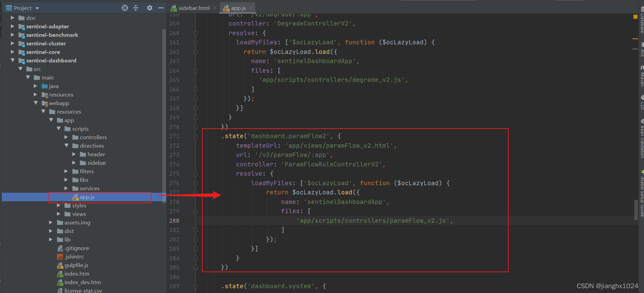
Task: Open the CDI tool window
Action: pos(641,102)
